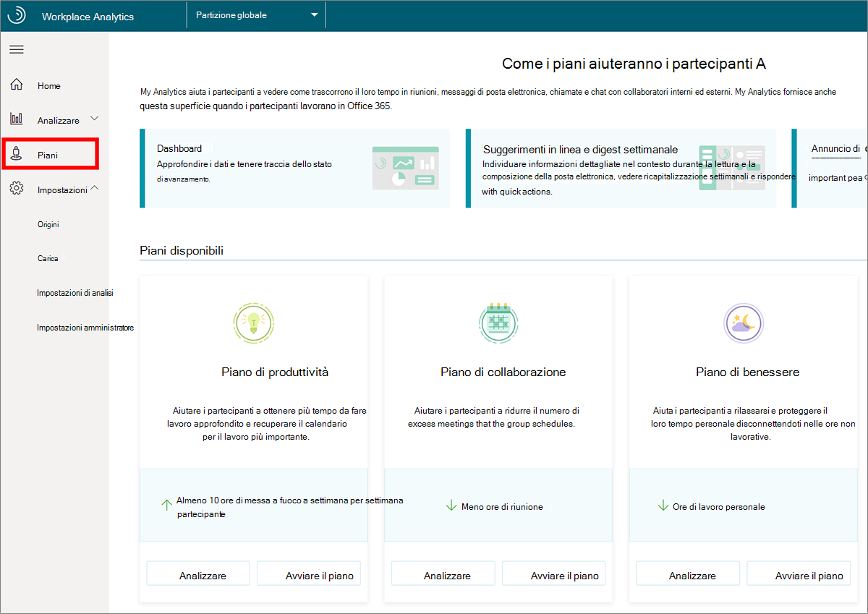Click the Home house icon

tap(17, 85)
